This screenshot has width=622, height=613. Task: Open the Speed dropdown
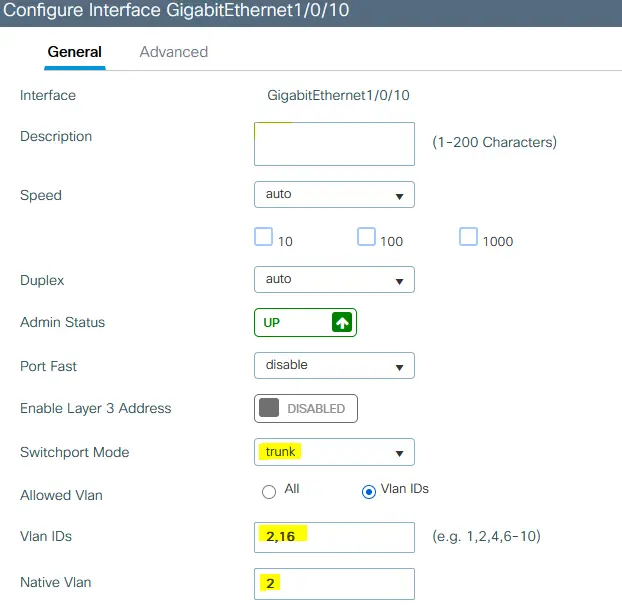tap(334, 194)
